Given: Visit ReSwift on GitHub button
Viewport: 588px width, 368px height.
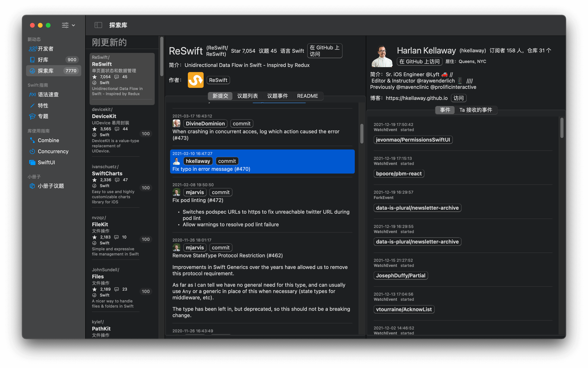Looking at the screenshot, I should 325,51.
